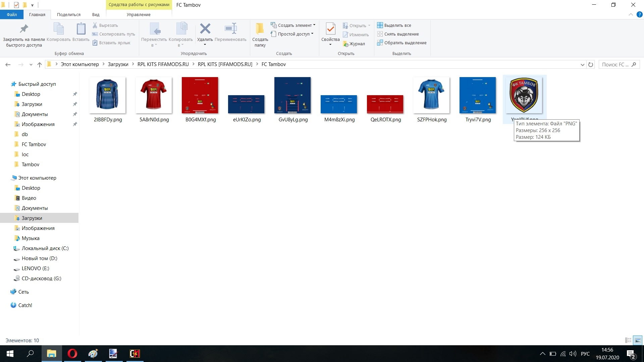Click the Properties (Свойства) checkmark icon

(x=330, y=29)
